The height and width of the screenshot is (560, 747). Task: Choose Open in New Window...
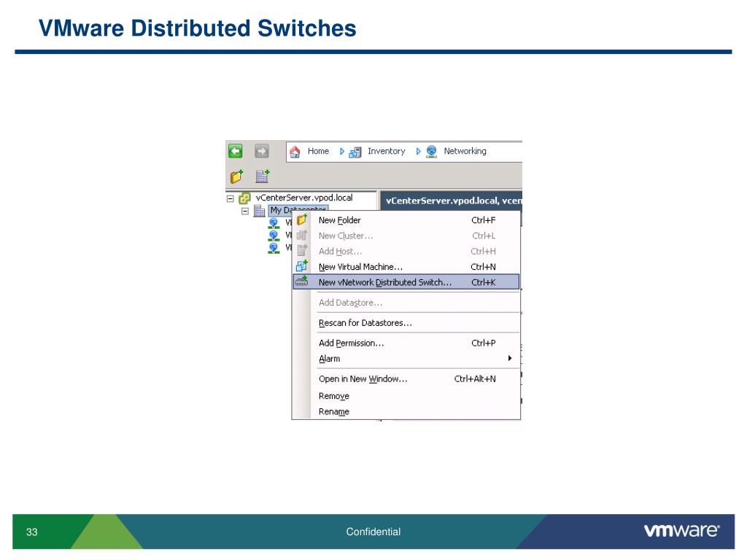click(406, 379)
